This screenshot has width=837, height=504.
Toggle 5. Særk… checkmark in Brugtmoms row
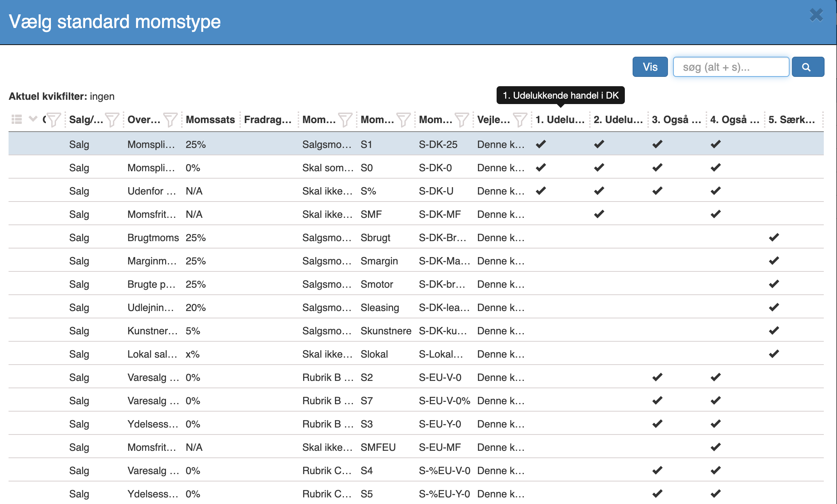tap(774, 237)
